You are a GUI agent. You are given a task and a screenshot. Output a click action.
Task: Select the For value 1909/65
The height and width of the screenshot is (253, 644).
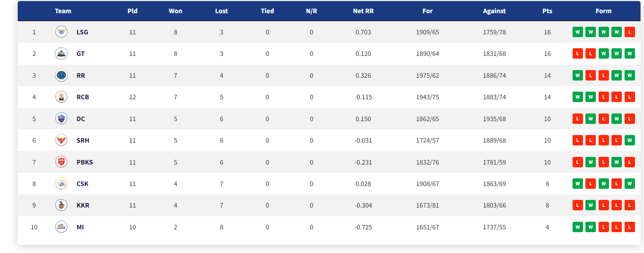tap(427, 32)
